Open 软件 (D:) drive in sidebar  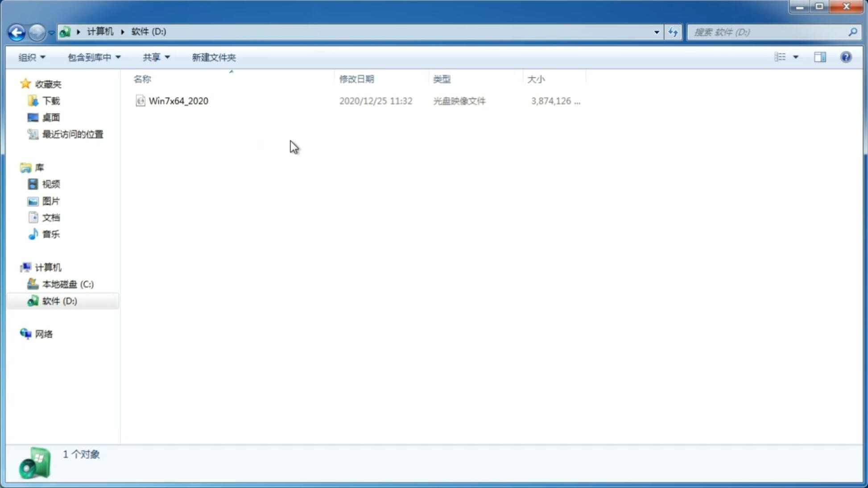[x=59, y=300]
